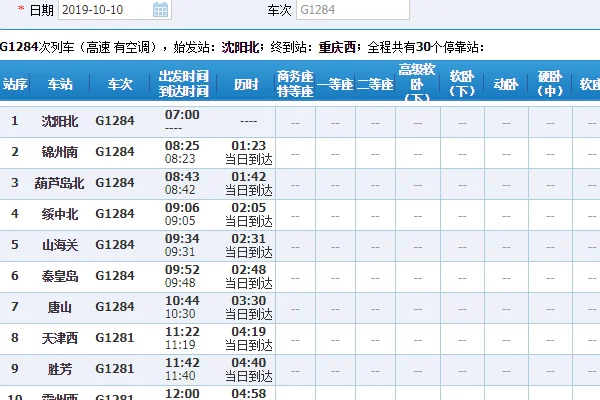Screen dimensions: 600x400
Task: Select the 商务座 特等座 column header
Action: pyautogui.click(x=295, y=84)
